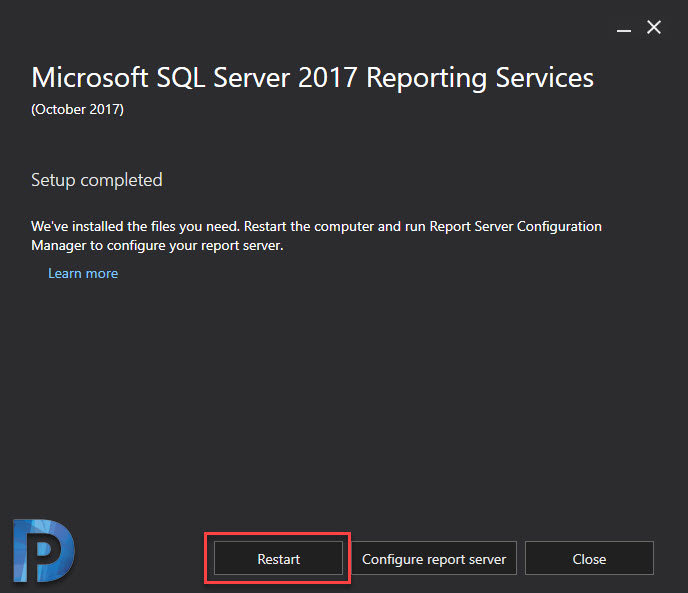Click the Restart button

(278, 558)
